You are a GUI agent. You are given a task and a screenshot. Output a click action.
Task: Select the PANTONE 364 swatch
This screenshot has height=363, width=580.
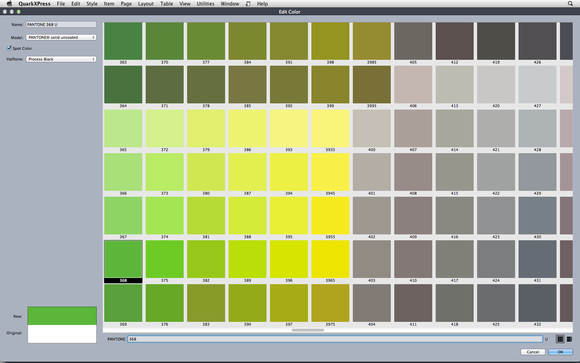[x=123, y=85]
